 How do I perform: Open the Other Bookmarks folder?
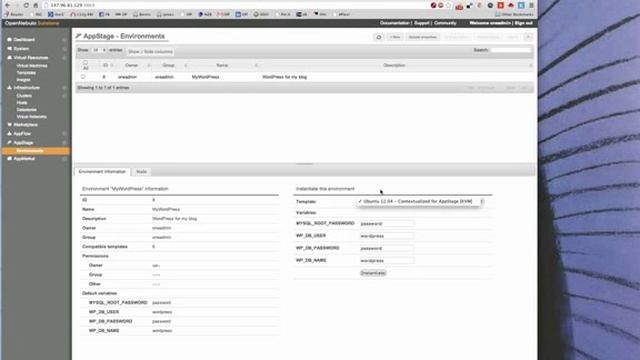point(514,14)
